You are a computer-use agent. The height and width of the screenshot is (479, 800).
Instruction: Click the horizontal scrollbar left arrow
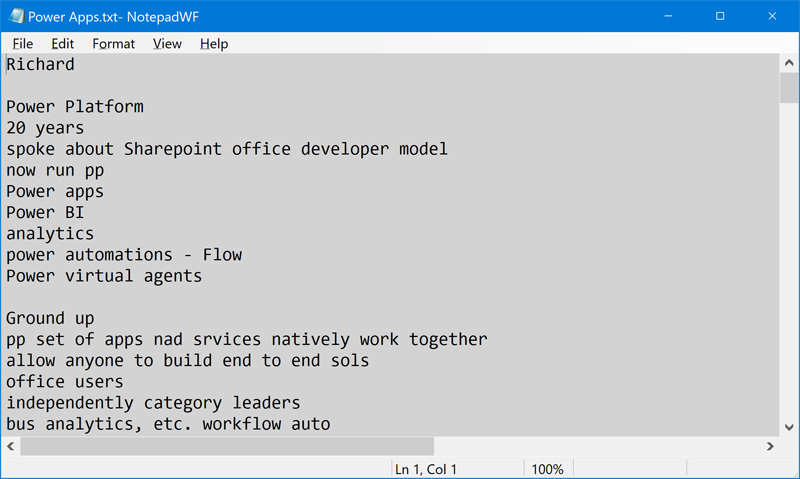[10, 446]
